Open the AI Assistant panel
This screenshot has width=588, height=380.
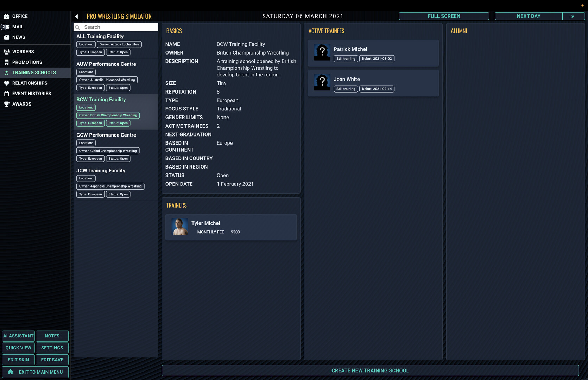pos(18,336)
